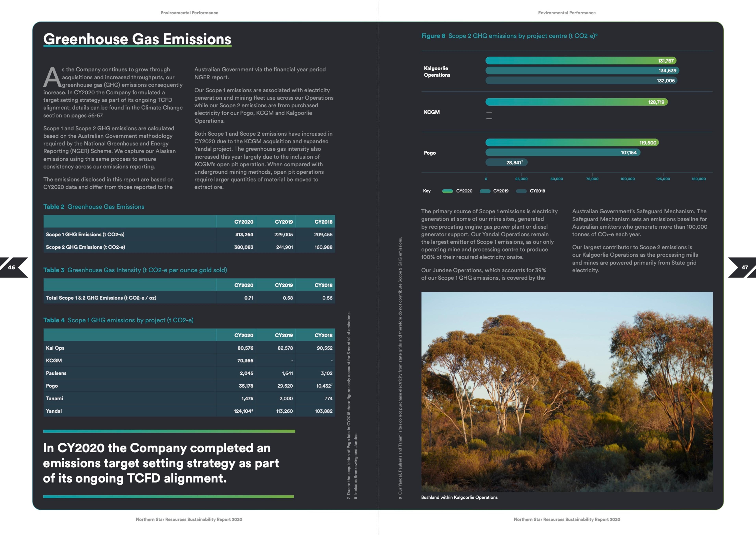The width and height of the screenshot is (756, 535).
Task: Click Total Scope 1 & 2 GHG Emissions row label
Action: coord(101,298)
